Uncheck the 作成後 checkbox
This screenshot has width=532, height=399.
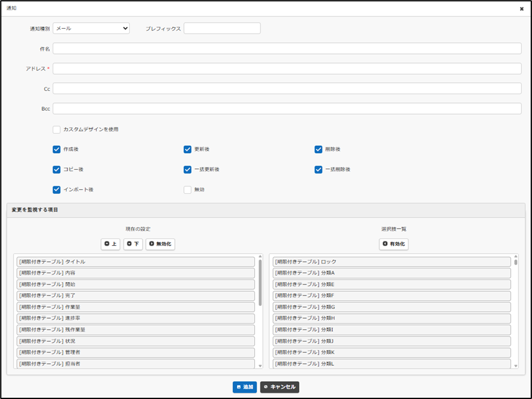click(x=57, y=149)
